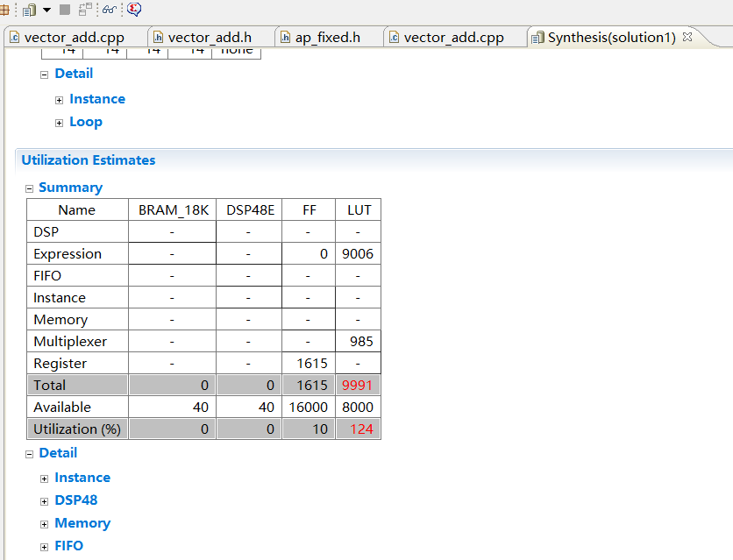Click the window-switch toolbar icon
The image size is (733, 560).
pyautogui.click(x=86, y=10)
